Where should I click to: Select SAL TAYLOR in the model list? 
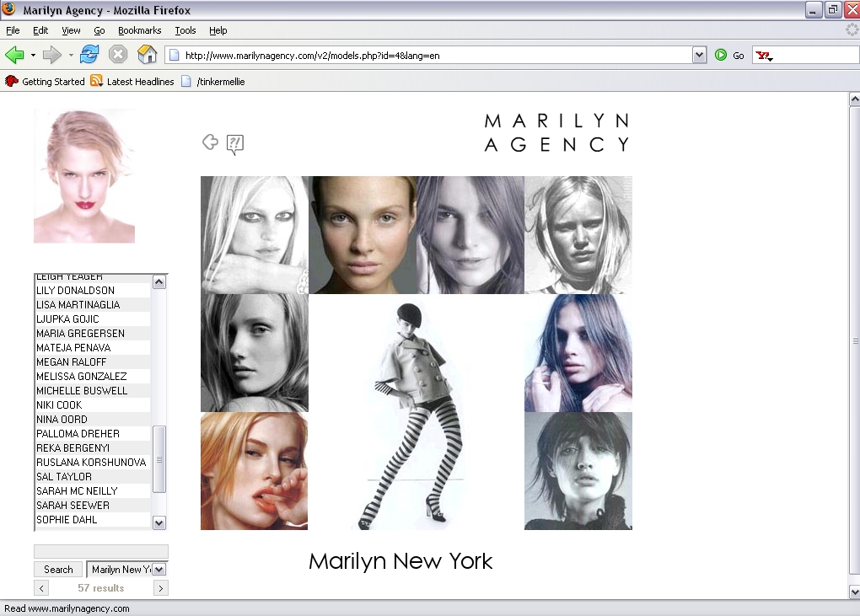coord(93,476)
